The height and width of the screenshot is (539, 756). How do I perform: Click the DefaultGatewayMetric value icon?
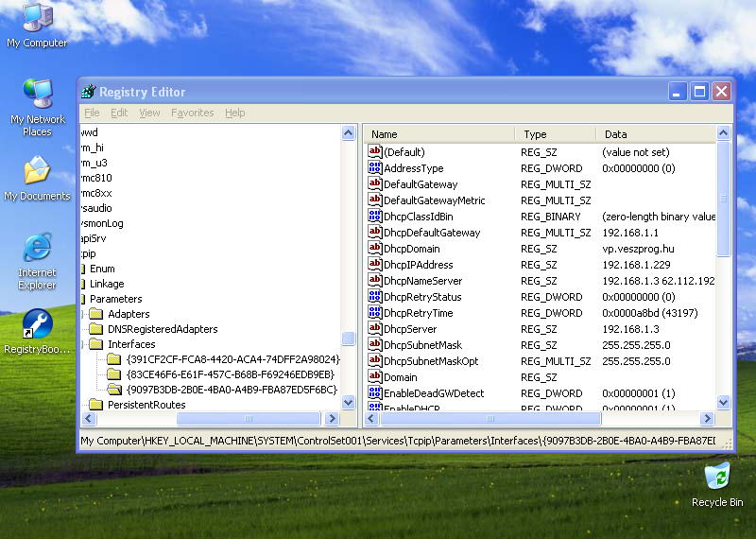(374, 200)
